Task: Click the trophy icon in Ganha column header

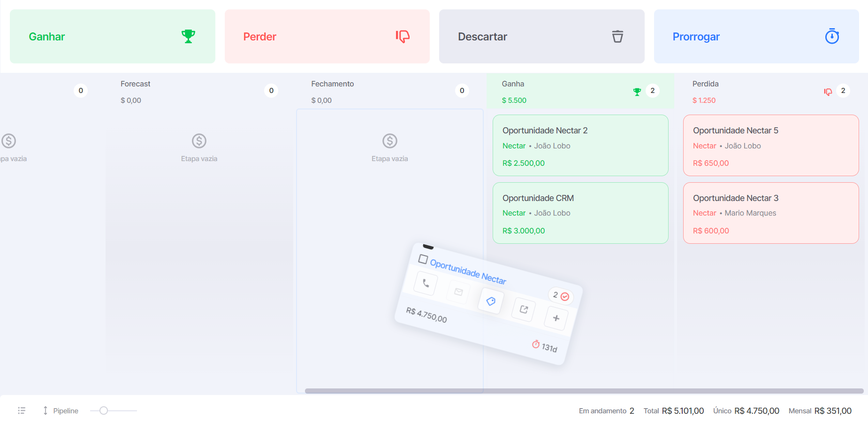Action: 637,92
